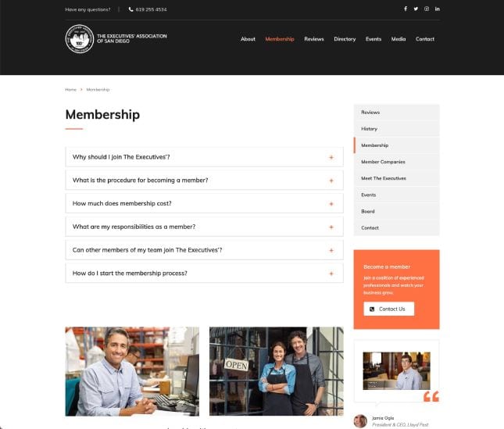Open the testimonial video thumbnail
Viewport: 504px width, 429px height.
[x=396, y=371]
